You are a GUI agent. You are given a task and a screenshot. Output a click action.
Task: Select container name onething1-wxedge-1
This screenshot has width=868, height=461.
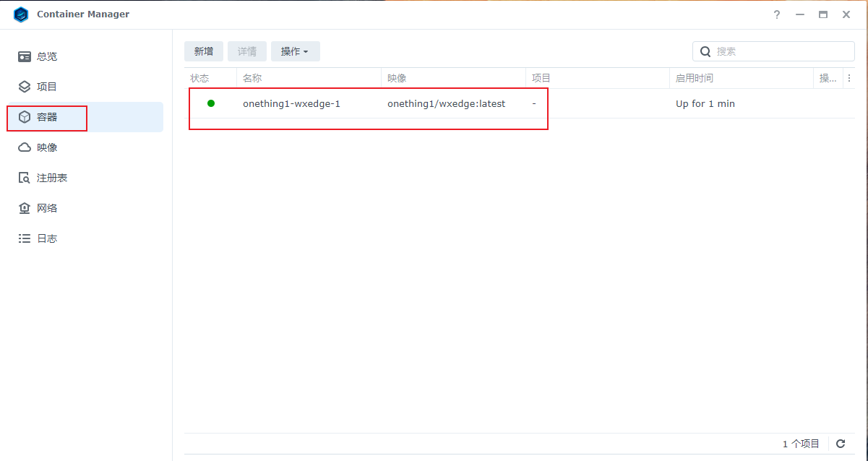click(x=291, y=103)
